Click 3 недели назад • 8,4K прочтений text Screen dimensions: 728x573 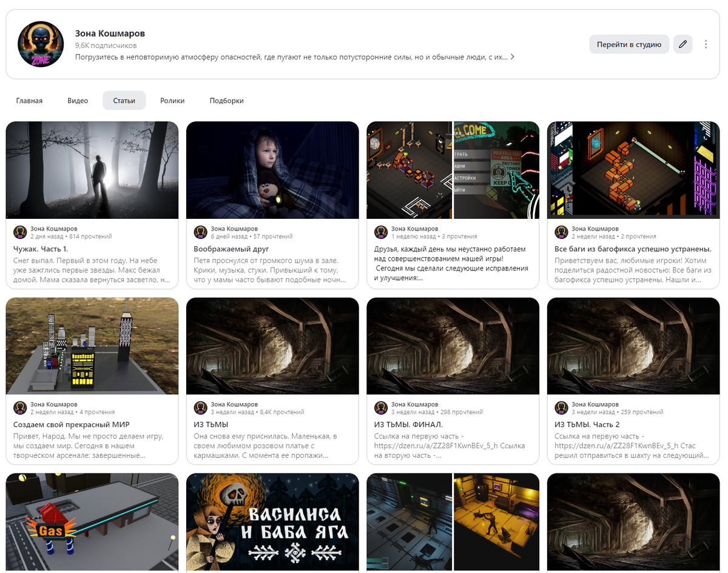click(x=257, y=412)
